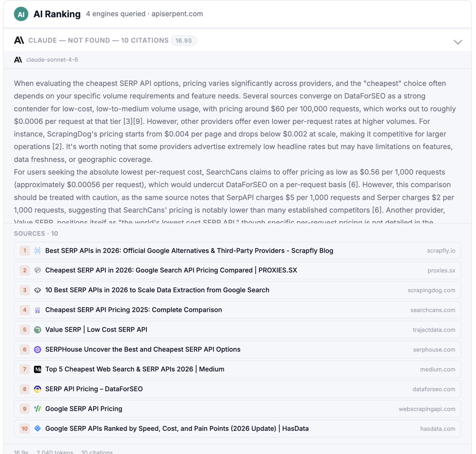Click the 16.9S timing badge
This screenshot has width=476, height=454.
pos(184,40)
